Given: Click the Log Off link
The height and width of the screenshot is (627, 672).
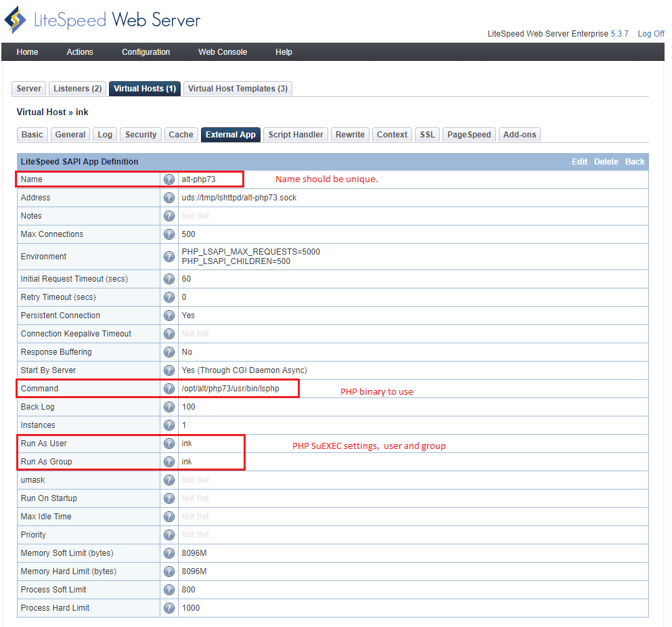Looking at the screenshot, I should coord(651,33).
